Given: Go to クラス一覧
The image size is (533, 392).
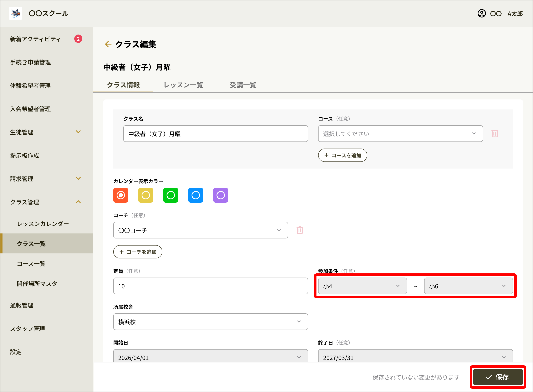Looking at the screenshot, I should pyautogui.click(x=47, y=243).
